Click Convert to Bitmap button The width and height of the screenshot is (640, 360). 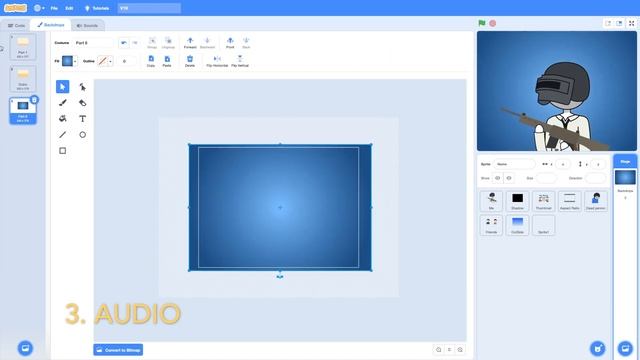(118, 350)
